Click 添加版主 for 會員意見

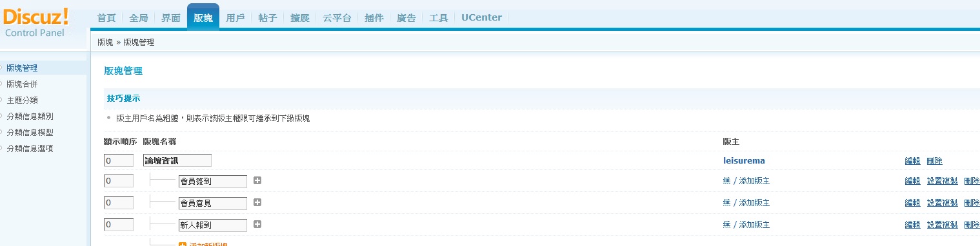(x=754, y=203)
